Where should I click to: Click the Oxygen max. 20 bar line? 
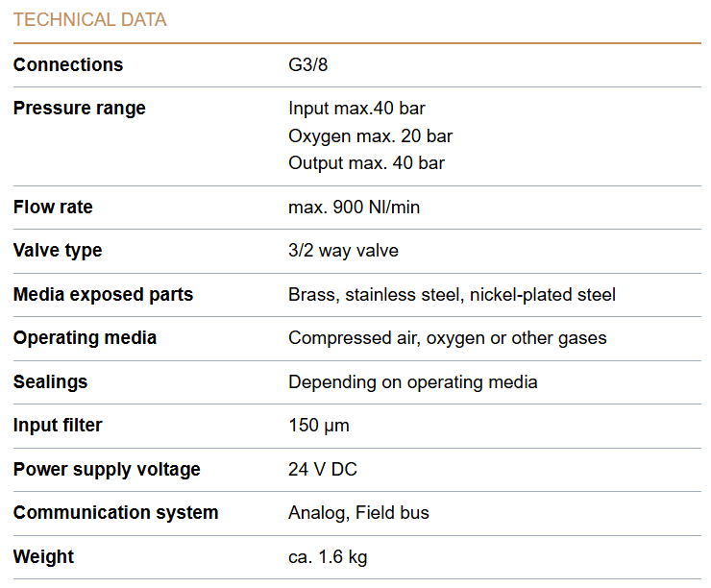click(x=370, y=136)
